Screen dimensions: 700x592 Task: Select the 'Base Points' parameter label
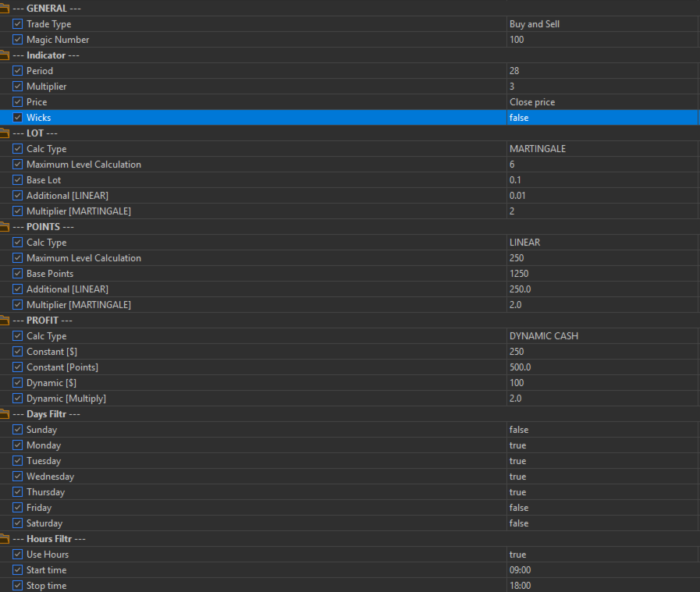click(50, 274)
